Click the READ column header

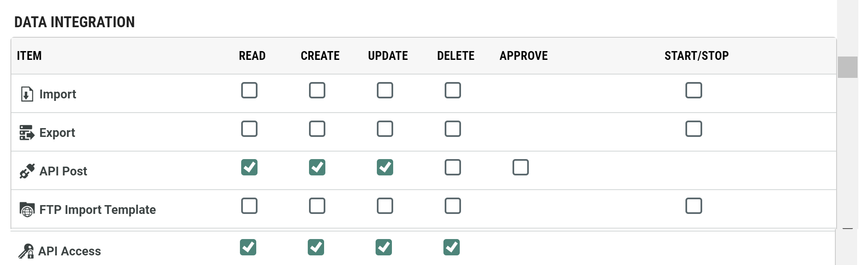pyautogui.click(x=252, y=56)
